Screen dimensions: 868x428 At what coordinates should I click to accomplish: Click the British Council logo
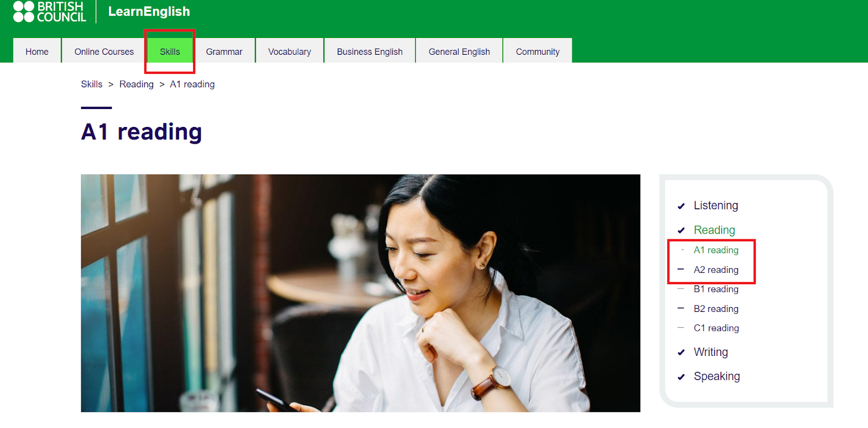pyautogui.click(x=49, y=11)
